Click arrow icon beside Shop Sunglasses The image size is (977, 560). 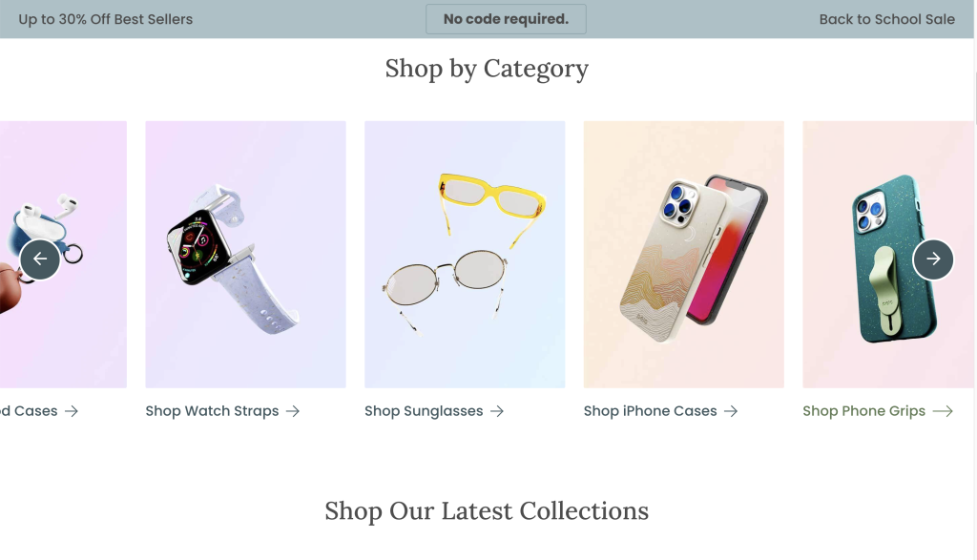[x=496, y=411]
